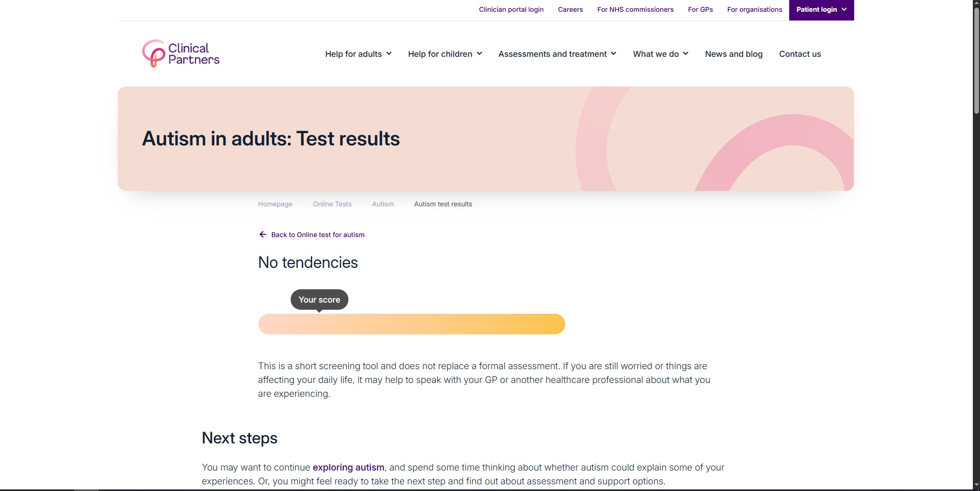Expand the What we do menu
This screenshot has height=491, width=980.
(x=660, y=54)
